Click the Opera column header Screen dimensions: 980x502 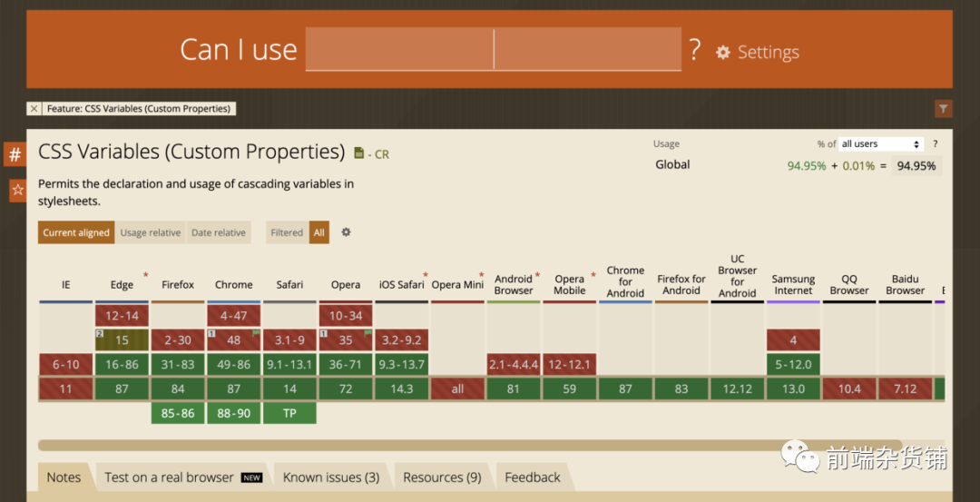346,284
